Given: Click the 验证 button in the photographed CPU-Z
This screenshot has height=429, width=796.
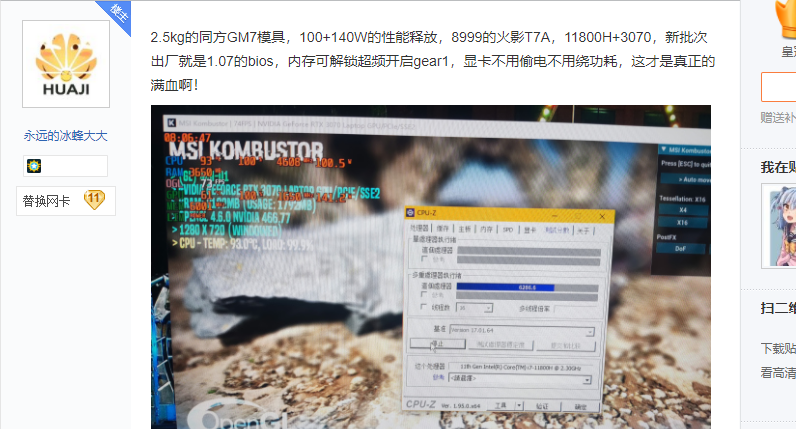Looking at the screenshot, I should pos(542,406).
